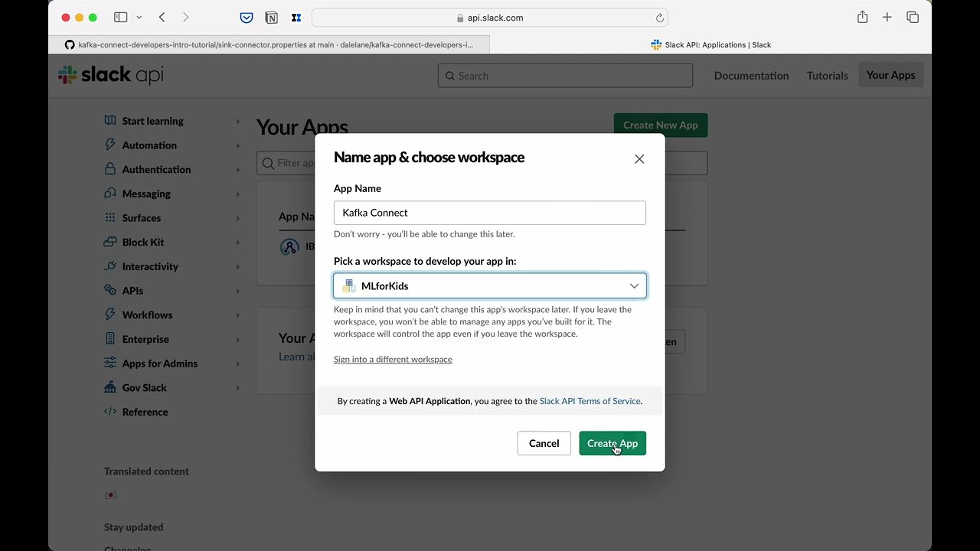The image size is (980, 551).
Task: Click the Gov Slack building icon
Action: click(x=110, y=387)
